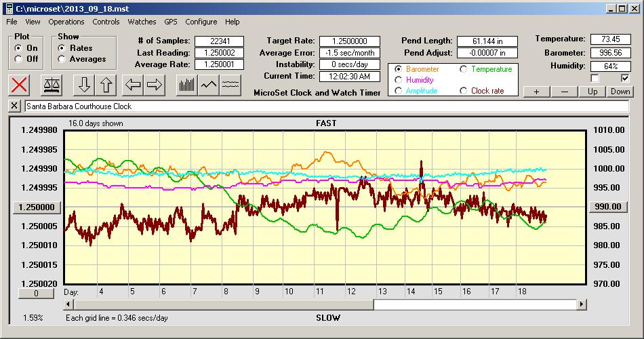The height and width of the screenshot is (339, 644).
Task: Show Rates option
Action: pyautogui.click(x=62, y=48)
